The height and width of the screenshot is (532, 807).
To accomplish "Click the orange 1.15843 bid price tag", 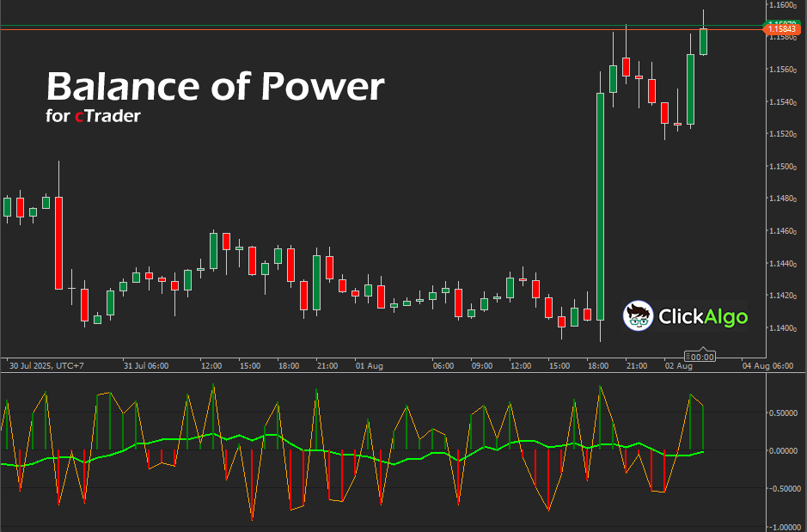I will [x=781, y=29].
